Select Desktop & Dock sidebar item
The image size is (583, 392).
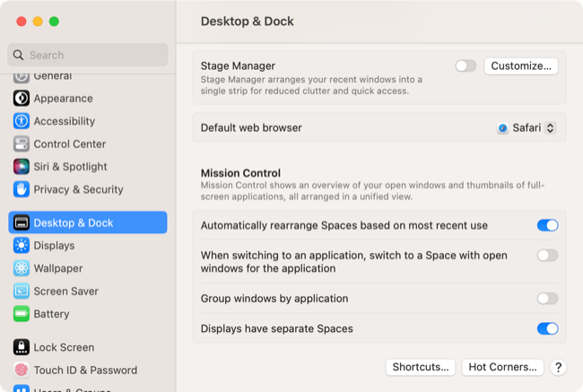click(88, 222)
